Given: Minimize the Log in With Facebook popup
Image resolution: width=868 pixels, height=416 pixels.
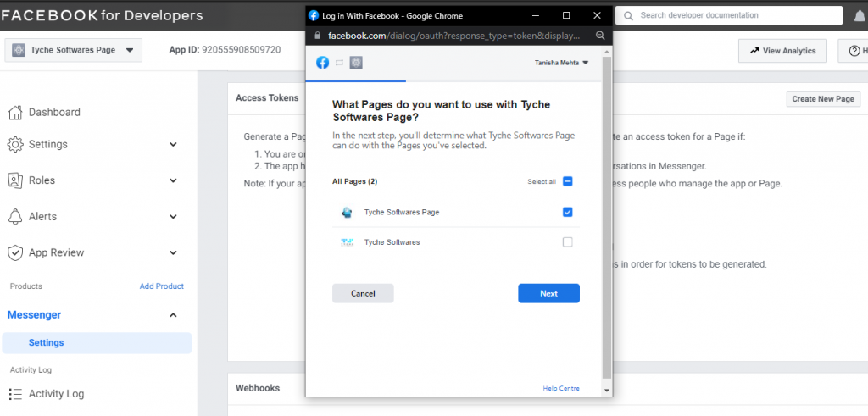Looking at the screenshot, I should coord(536,15).
